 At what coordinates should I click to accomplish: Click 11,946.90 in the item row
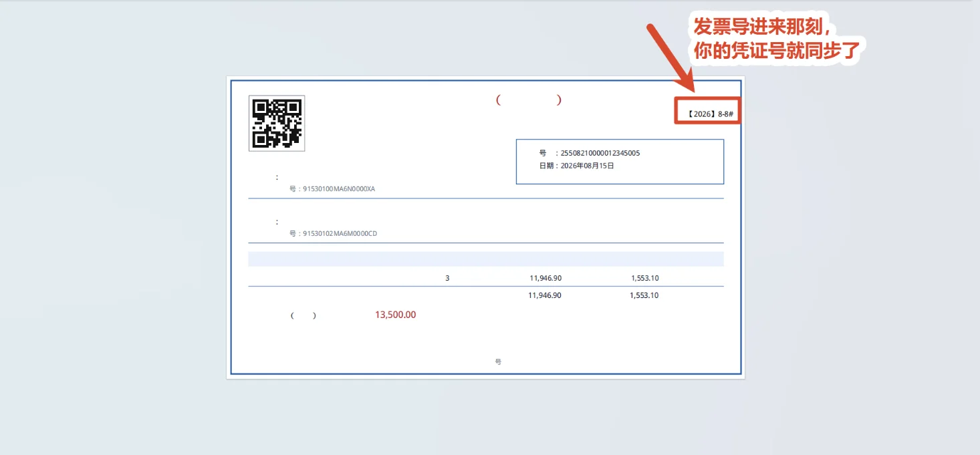[x=545, y=278]
